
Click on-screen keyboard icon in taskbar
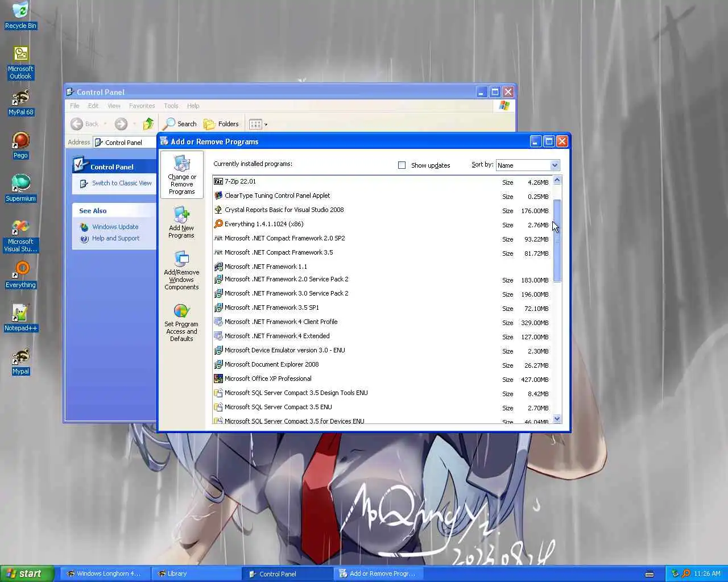[650, 574]
